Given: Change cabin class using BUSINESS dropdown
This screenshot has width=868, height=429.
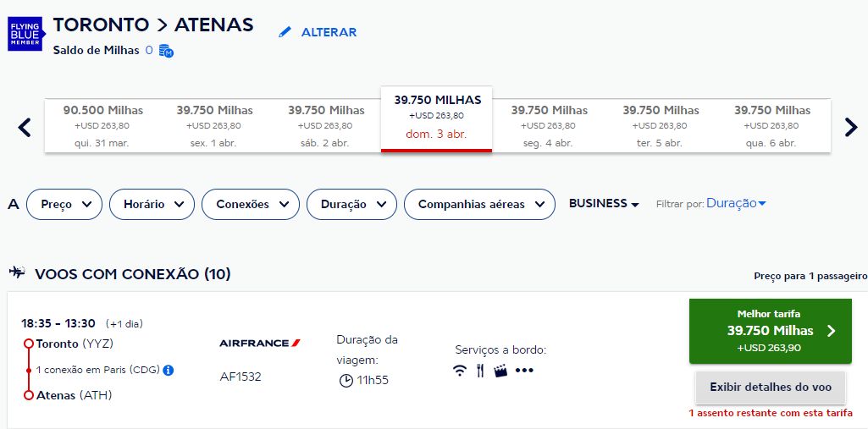Looking at the screenshot, I should click(604, 203).
